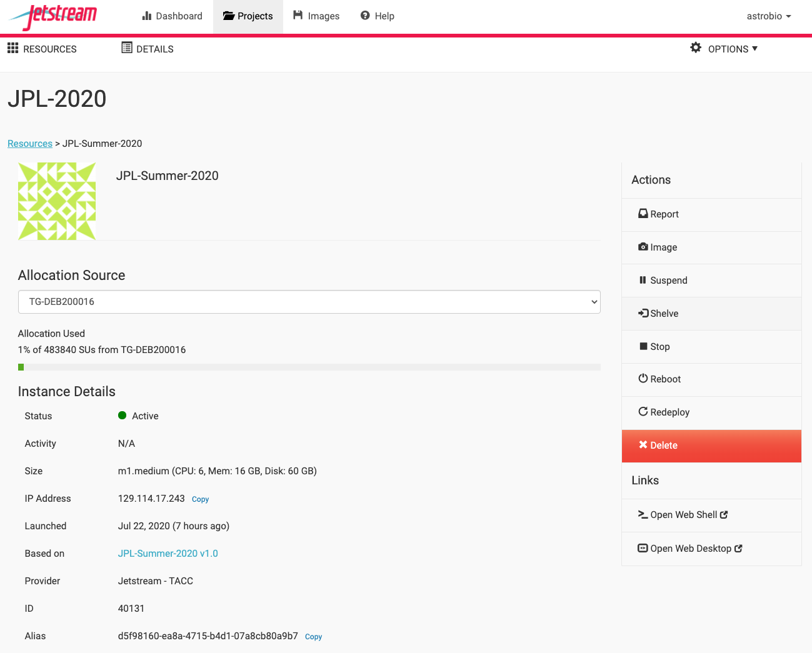
Task: Click the alias d5f98160-ea8a-4715-b4d1-07a8cb80a9b7 text
Action: 208,636
